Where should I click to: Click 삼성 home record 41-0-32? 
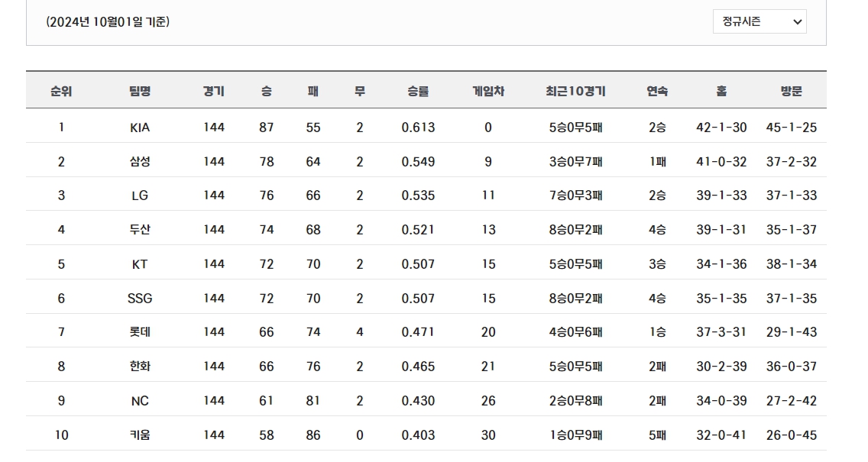click(721, 162)
